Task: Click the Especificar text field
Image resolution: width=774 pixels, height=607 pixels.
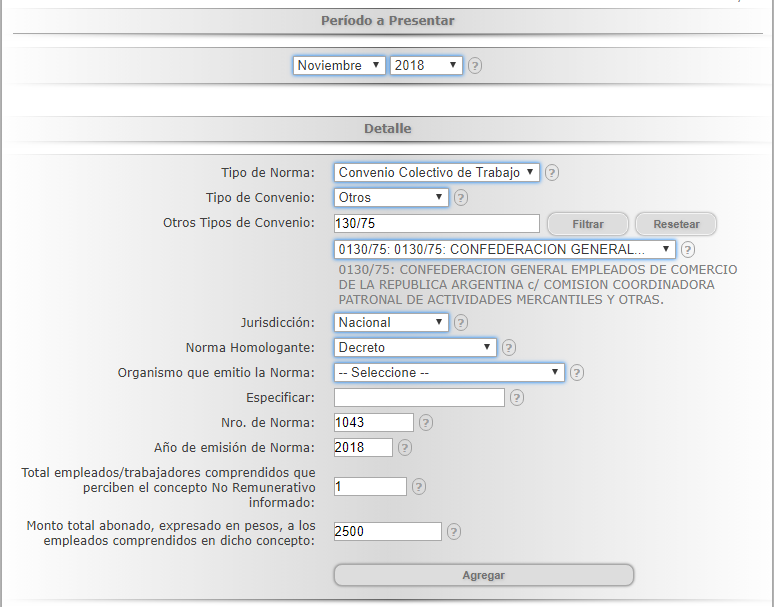Action: 419,397
